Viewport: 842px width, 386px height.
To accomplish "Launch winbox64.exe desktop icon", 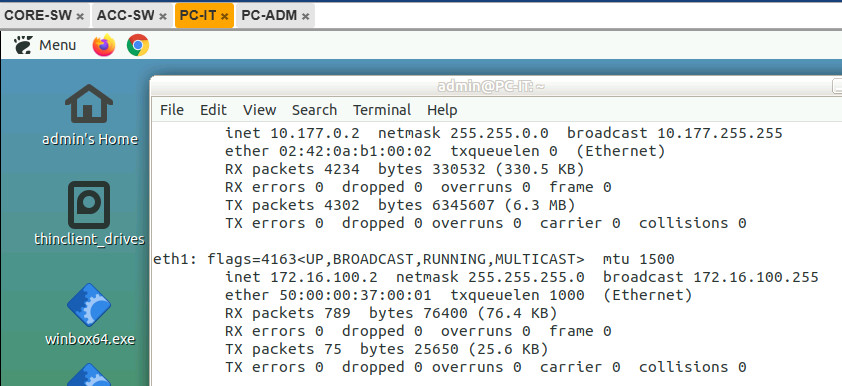I will click(89, 305).
